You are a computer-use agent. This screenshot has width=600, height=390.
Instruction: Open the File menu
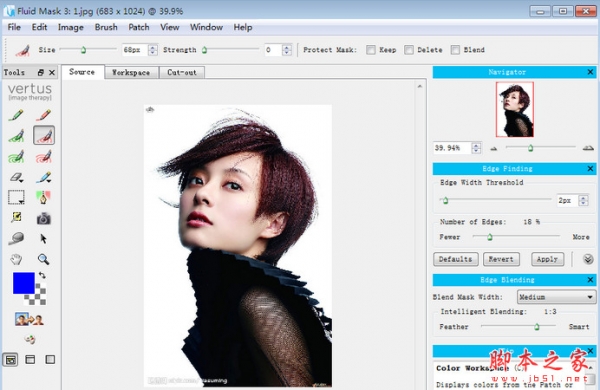[x=14, y=27]
